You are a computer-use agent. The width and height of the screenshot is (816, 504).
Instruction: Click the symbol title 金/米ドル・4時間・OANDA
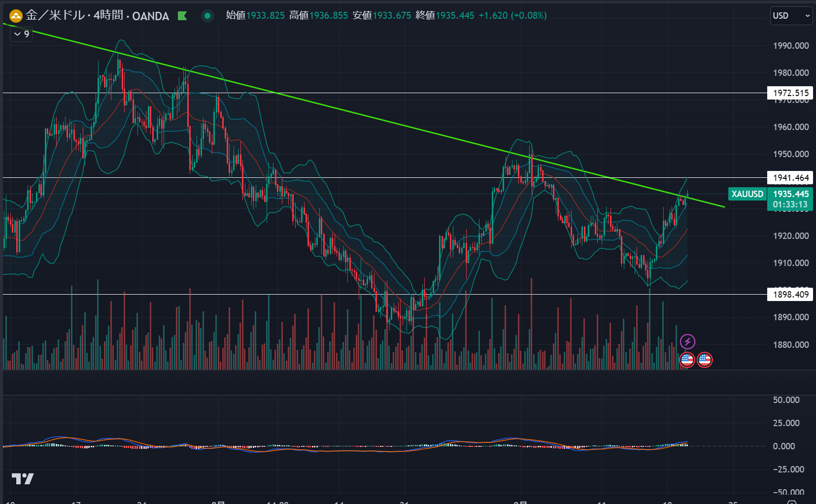98,16
